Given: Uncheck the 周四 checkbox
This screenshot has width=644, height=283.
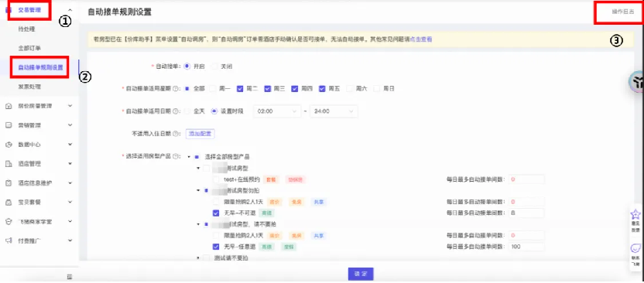Looking at the screenshot, I should point(295,89).
